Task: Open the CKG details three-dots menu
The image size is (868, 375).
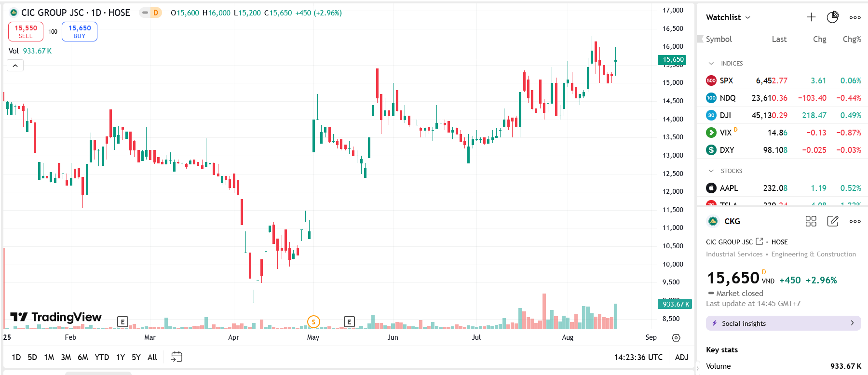Action: point(855,221)
